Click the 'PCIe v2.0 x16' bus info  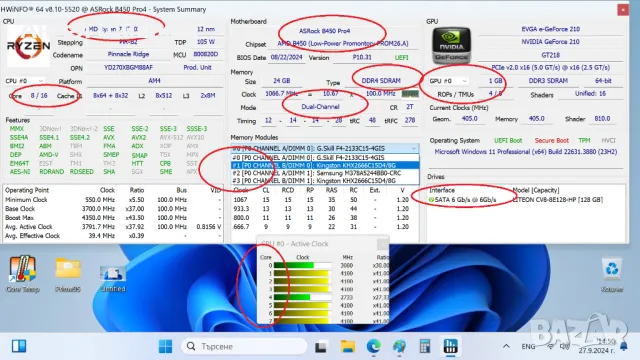[551, 67]
